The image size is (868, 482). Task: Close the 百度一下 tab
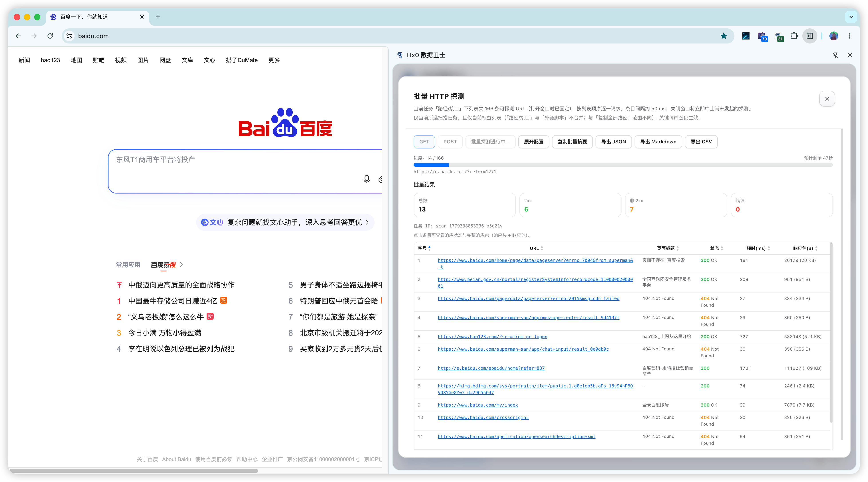pos(142,17)
